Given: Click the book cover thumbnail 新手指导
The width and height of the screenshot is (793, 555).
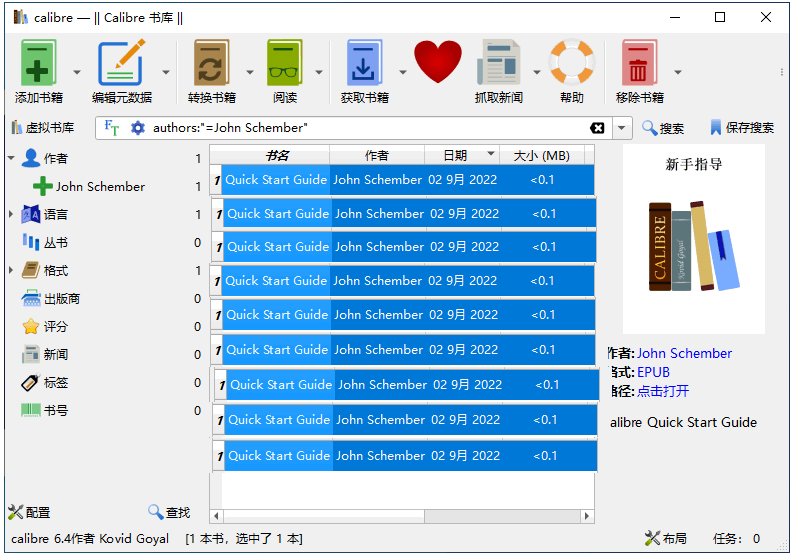Looking at the screenshot, I should coord(693,239).
